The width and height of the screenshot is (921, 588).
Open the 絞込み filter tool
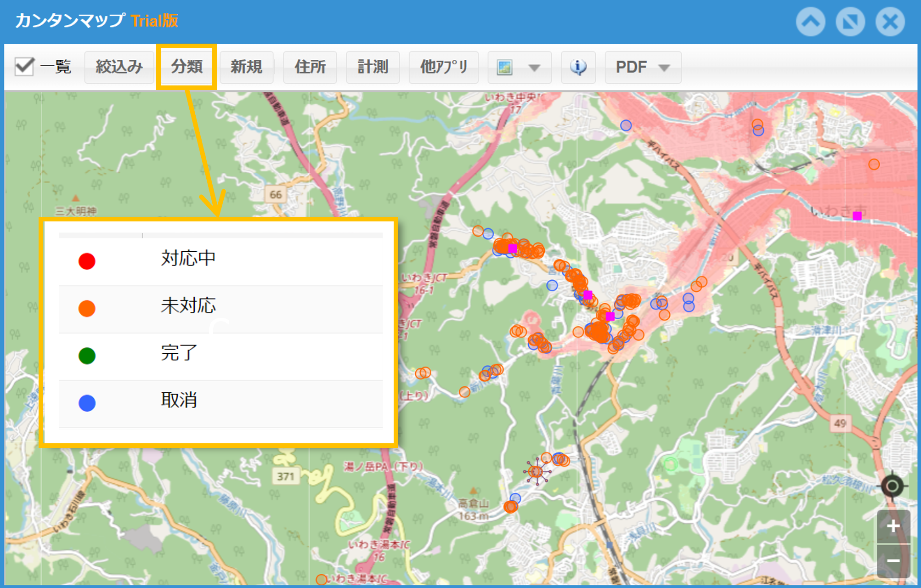click(x=119, y=67)
